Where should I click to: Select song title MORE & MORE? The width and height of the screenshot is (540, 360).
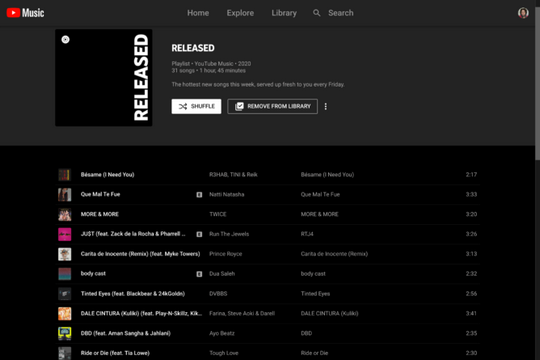click(100, 214)
